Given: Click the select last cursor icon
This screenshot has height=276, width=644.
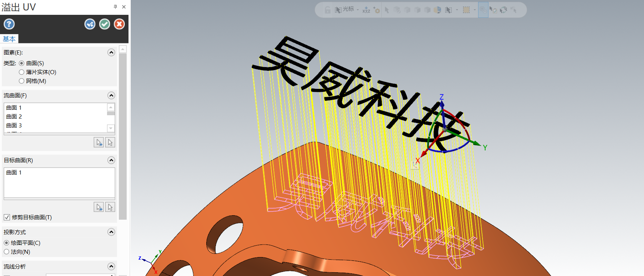Looking at the screenshot, I should [514, 10].
